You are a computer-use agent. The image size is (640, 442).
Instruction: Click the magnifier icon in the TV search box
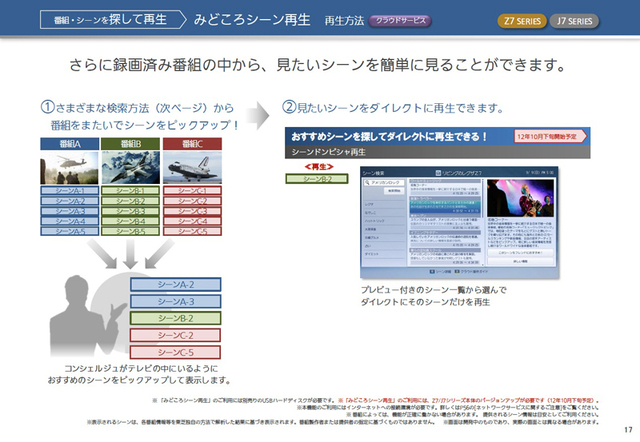tap(367, 182)
